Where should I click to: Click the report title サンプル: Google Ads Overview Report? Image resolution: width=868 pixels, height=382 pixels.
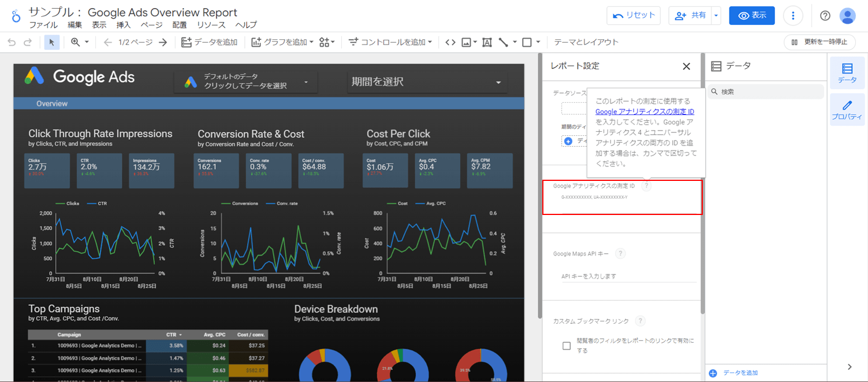click(133, 12)
